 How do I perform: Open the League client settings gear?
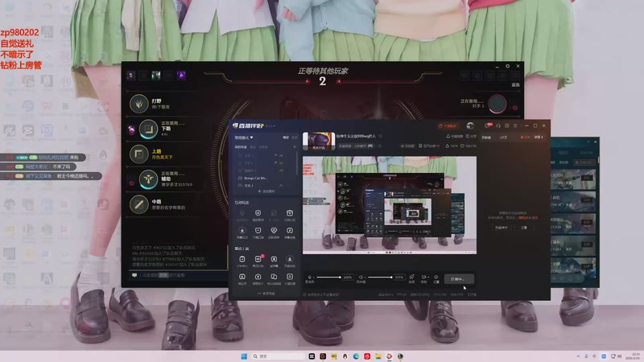[x=507, y=66]
